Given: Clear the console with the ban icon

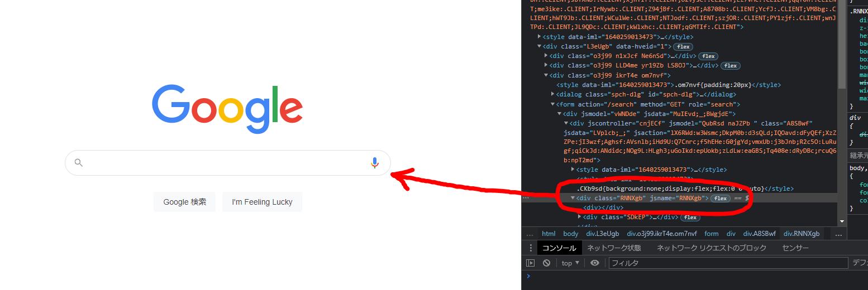Looking at the screenshot, I should point(546,263).
